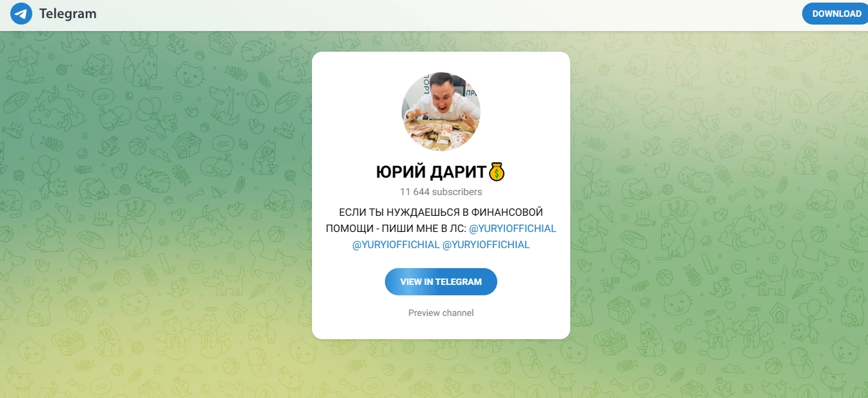Click the ЕСЛИ ТЫ НУЖДАЕШЬСЯ В ФИНАНСОВОЙ description line
868x398 pixels.
(x=441, y=212)
